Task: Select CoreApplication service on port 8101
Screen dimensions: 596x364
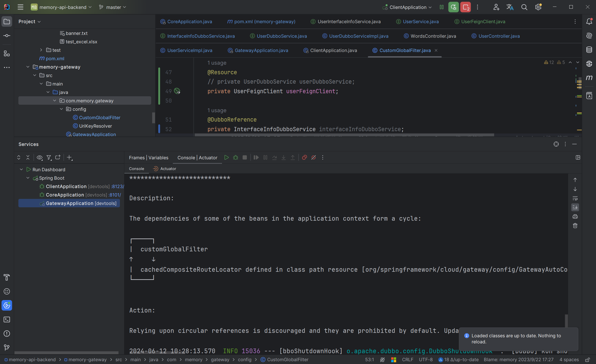Action: tap(80, 195)
